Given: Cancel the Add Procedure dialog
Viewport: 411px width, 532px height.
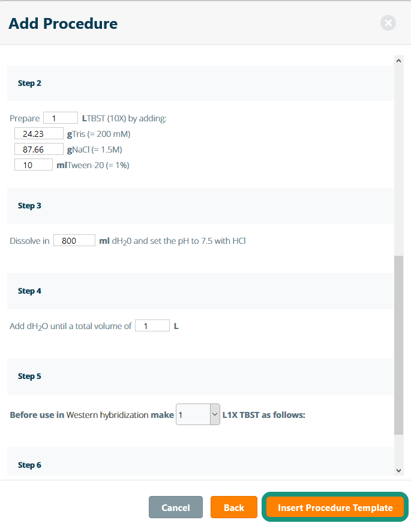Looking at the screenshot, I should click(176, 507).
